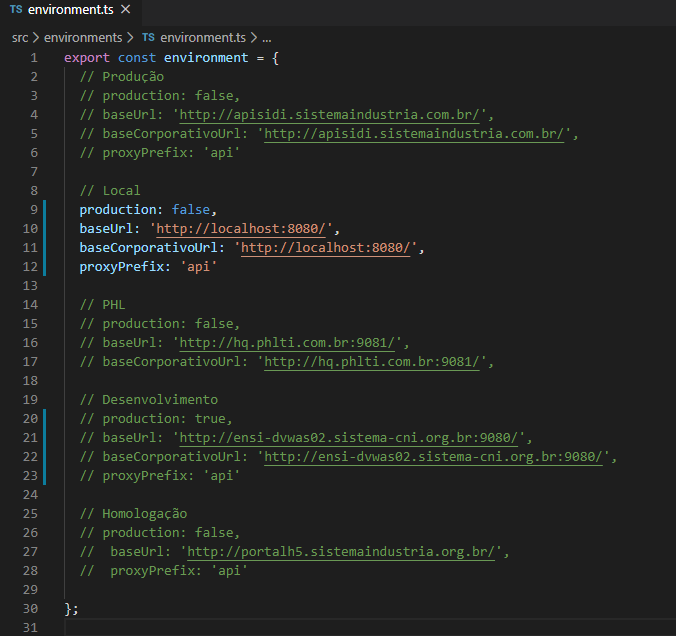Open localhost link on active baseCorporativoUrl line

tap(325, 248)
